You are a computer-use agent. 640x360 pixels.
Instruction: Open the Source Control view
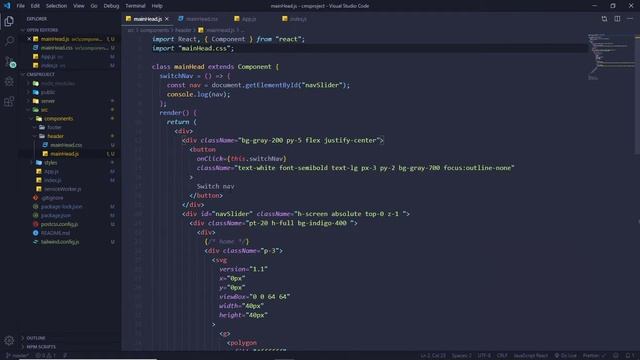[x=9, y=62]
